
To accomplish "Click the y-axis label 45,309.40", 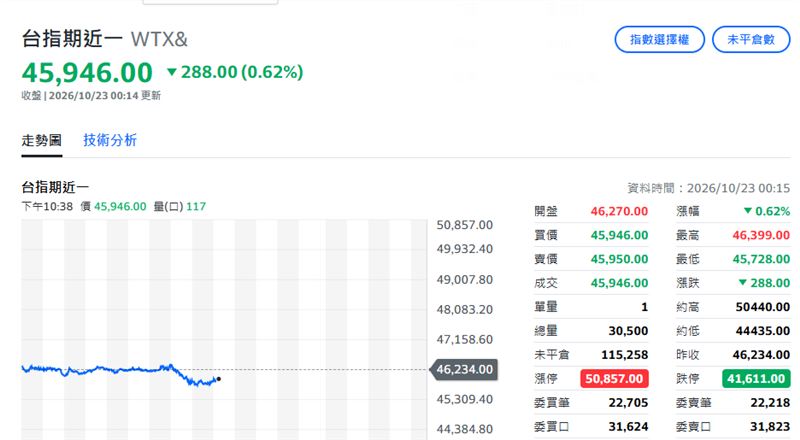I will [464, 399].
